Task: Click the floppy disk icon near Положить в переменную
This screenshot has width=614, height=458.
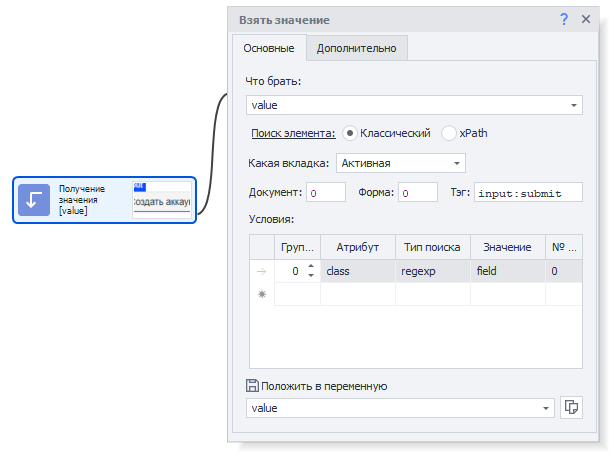Action: pyautogui.click(x=252, y=386)
